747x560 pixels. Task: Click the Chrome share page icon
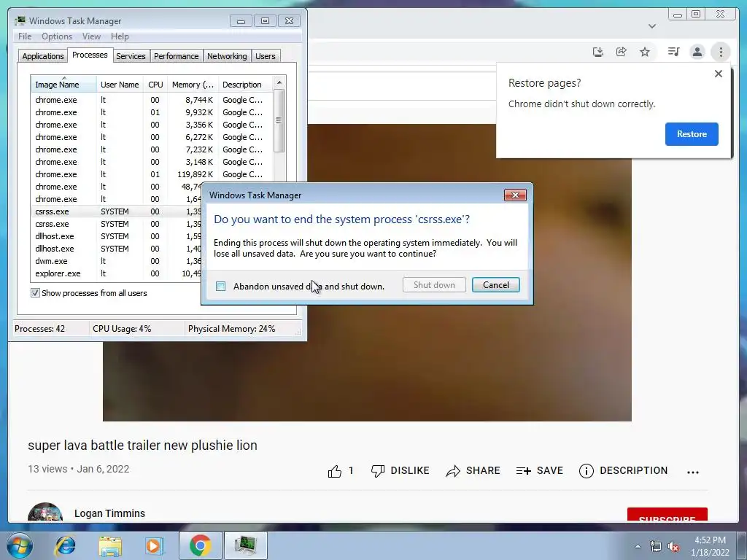(622, 52)
